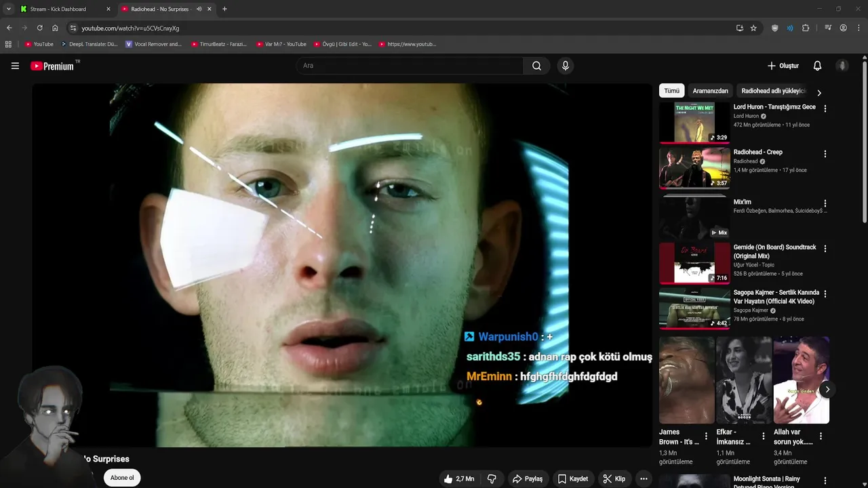Viewport: 868px width, 488px height.
Task: Select the Aramanızdan filter chip
Action: tap(710, 91)
